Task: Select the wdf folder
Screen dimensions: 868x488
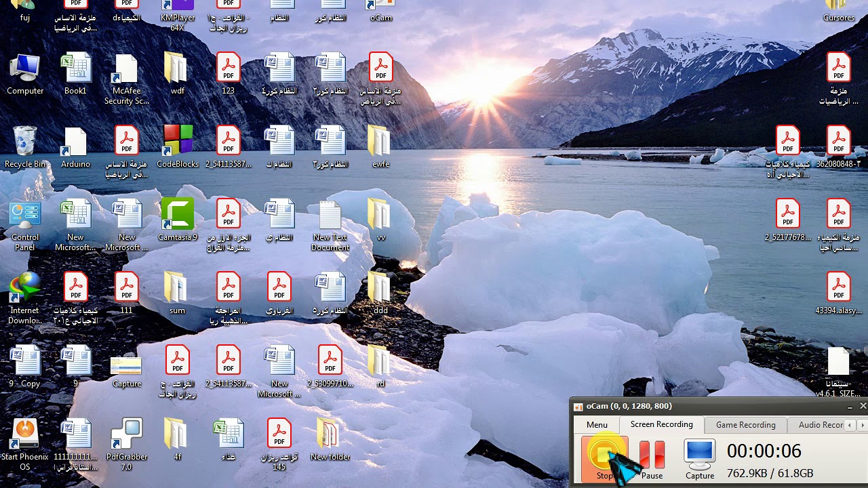Action: pyautogui.click(x=177, y=74)
